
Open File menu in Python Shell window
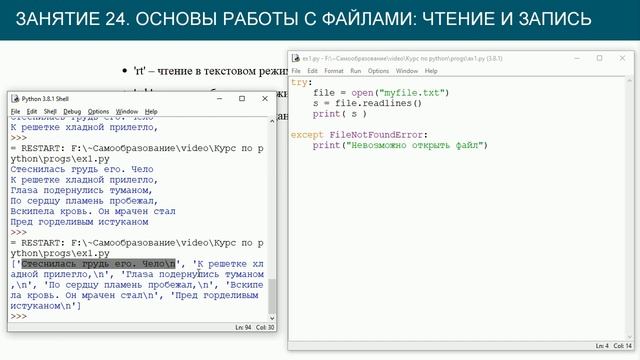(16, 111)
